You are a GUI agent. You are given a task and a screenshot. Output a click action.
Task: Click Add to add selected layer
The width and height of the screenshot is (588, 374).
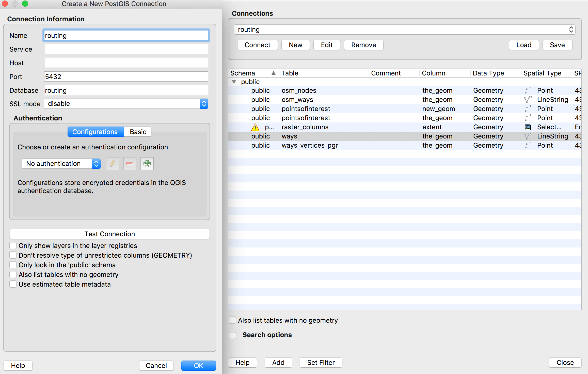278,363
